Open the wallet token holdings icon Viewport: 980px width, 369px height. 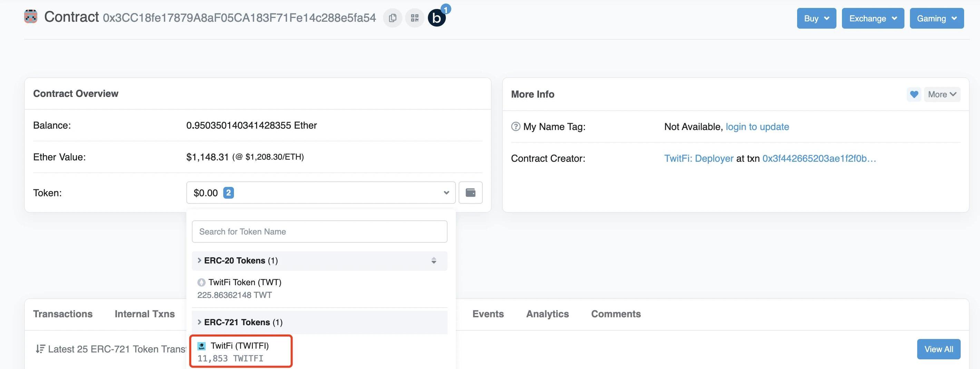470,193
